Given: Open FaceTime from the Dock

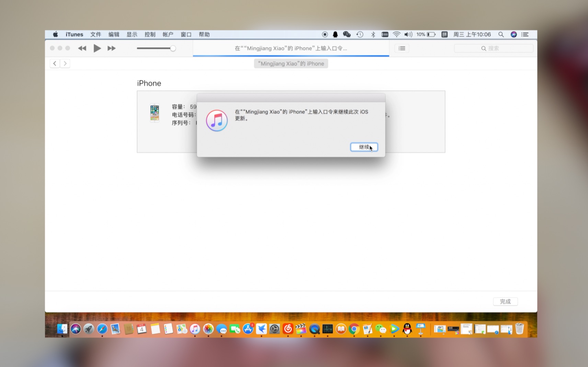Looking at the screenshot, I should click(235, 329).
